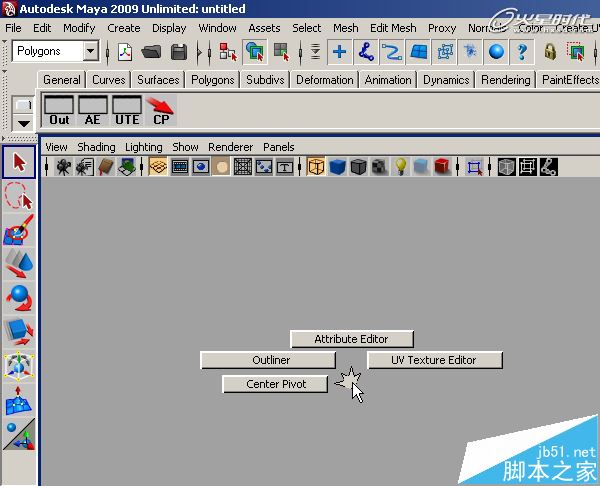Click the highlight selection mode icon
The width and height of the screenshot is (600, 486).
[x=576, y=52]
